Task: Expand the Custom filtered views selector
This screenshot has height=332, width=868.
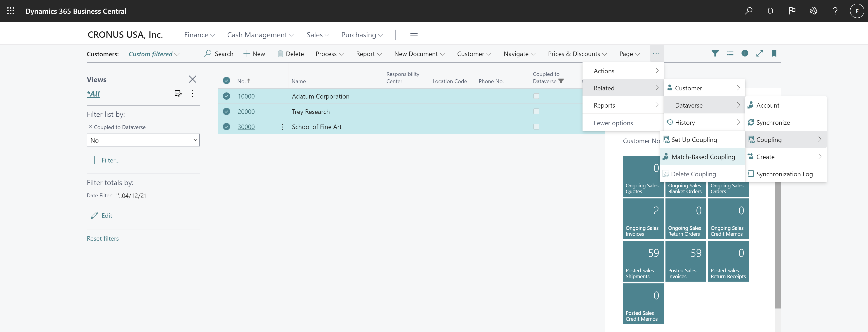Action: pyautogui.click(x=177, y=54)
